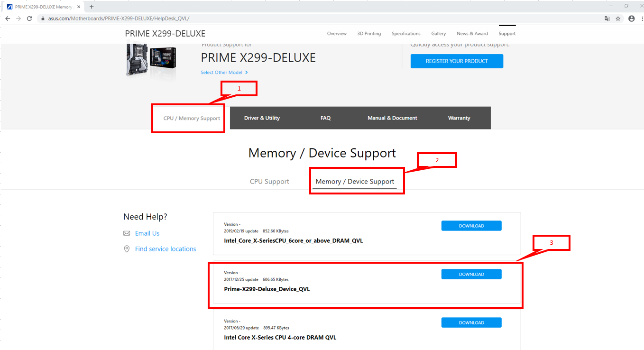Click the 895.47 KBytes file size
This screenshot has width=644, height=350.
(276, 328)
